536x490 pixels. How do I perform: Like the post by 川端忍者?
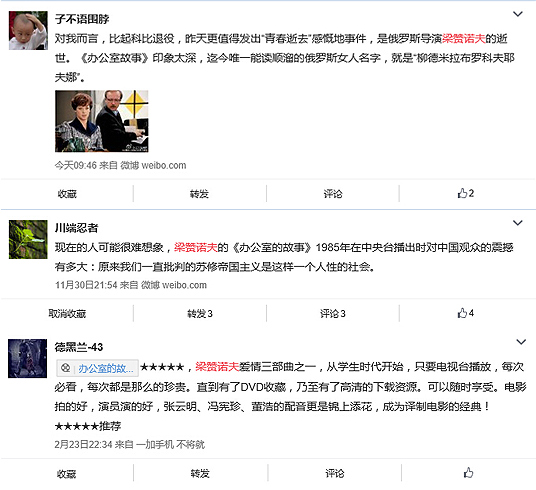coord(466,313)
